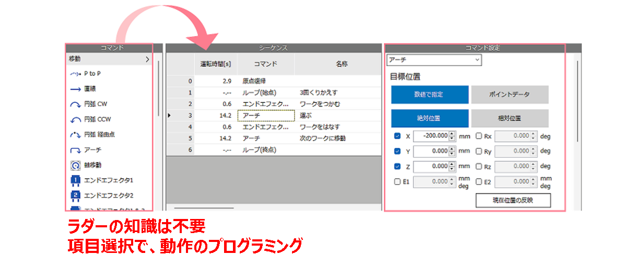Enable the Rx rotation checkbox

479,136
